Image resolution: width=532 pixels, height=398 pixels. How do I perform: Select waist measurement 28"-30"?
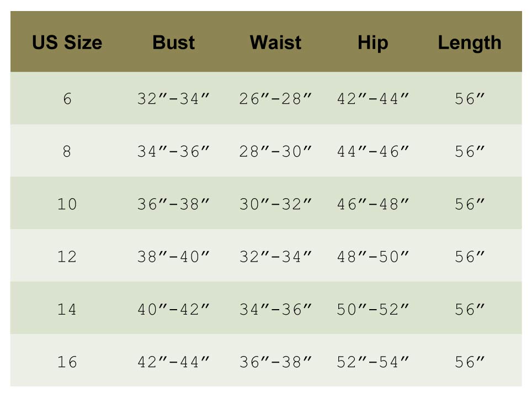tap(275, 152)
